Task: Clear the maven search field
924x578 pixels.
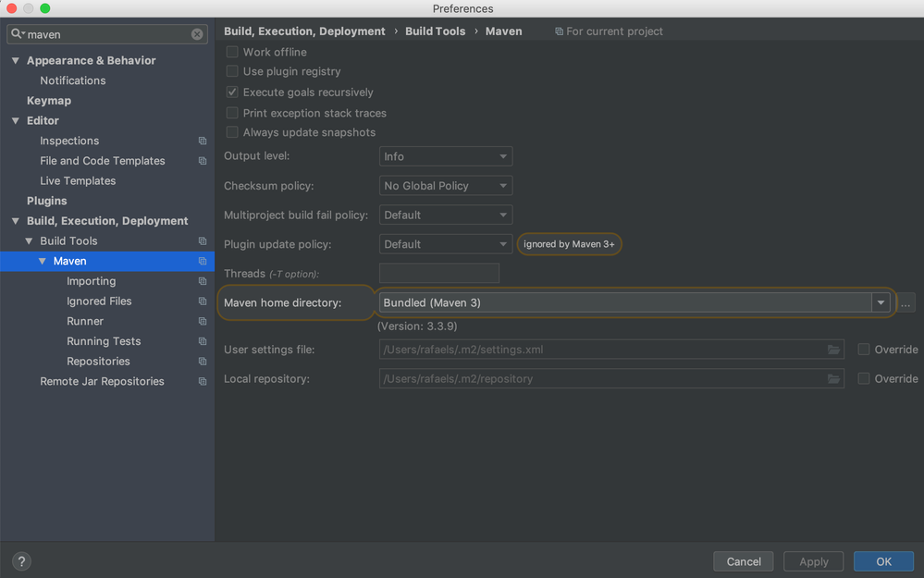Action: (x=196, y=33)
